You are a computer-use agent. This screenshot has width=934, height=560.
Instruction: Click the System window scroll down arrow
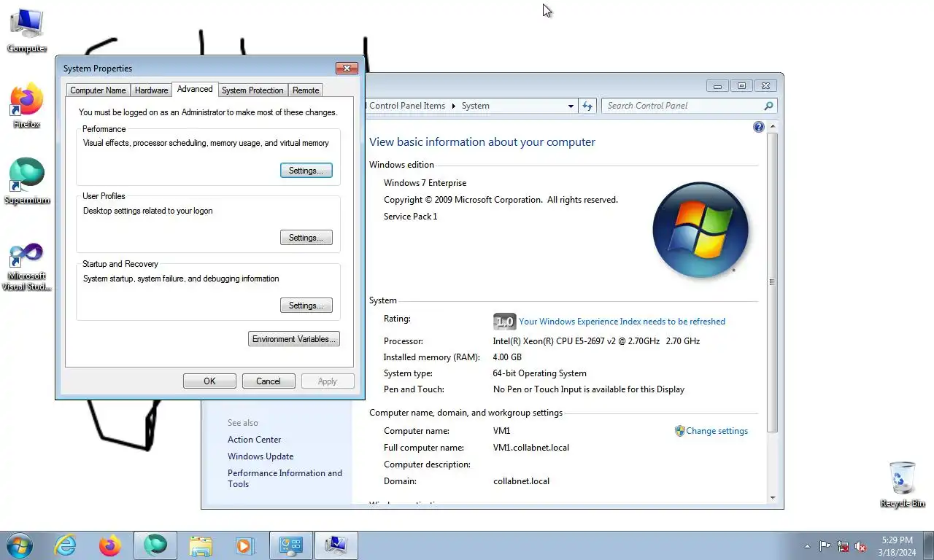[773, 498]
